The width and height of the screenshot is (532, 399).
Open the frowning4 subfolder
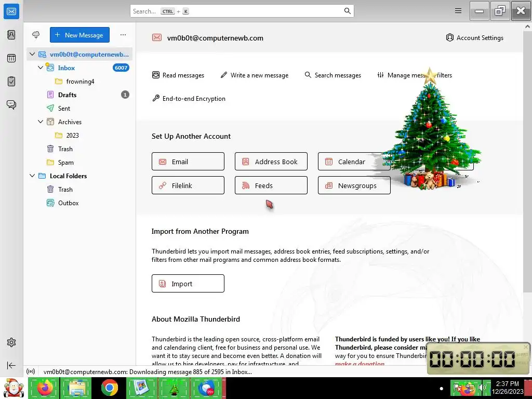pos(79,82)
